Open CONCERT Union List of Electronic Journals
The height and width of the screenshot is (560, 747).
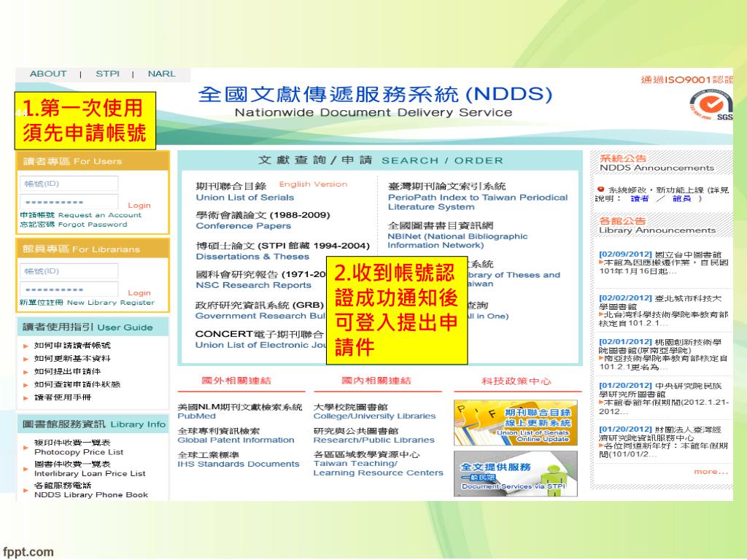point(260,345)
